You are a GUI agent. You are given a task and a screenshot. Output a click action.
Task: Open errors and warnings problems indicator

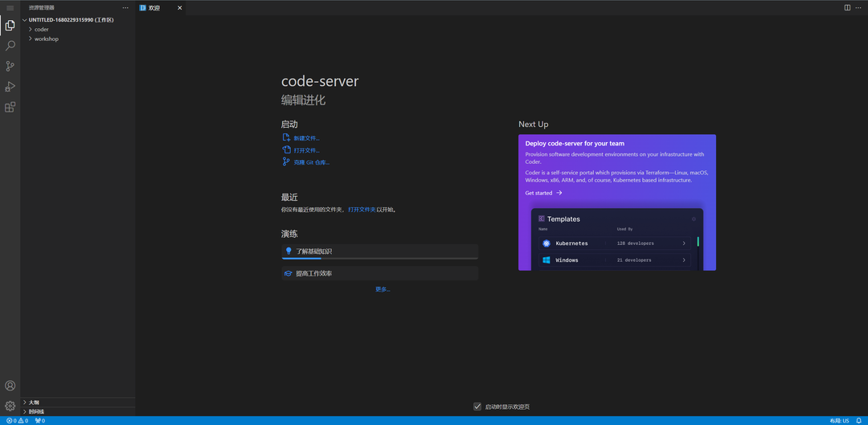pyautogui.click(x=17, y=420)
